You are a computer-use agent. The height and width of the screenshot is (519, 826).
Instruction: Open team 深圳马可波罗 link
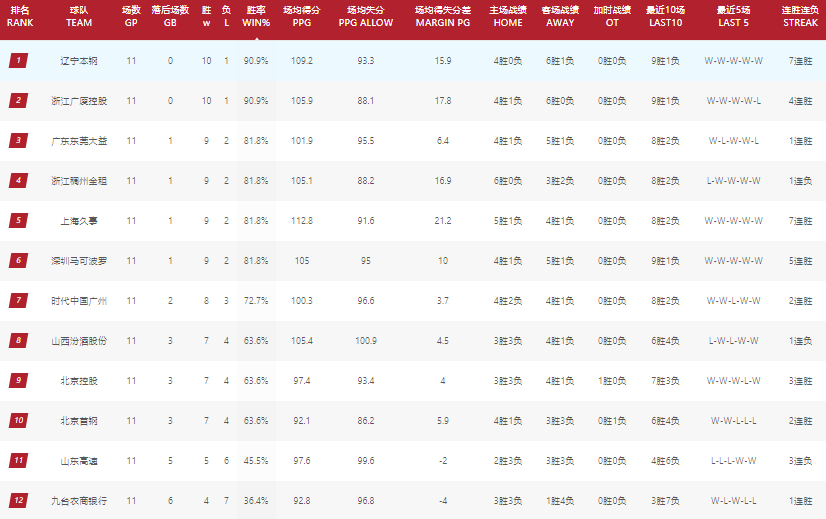click(x=79, y=261)
